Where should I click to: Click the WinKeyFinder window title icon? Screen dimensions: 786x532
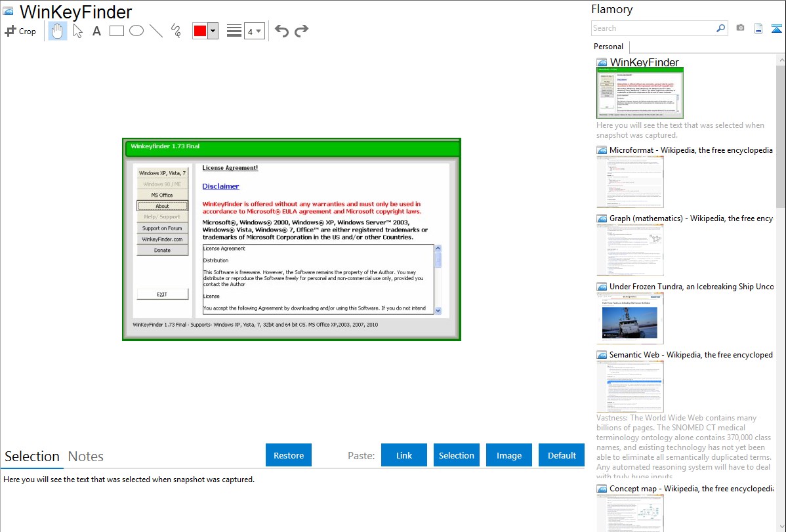(8, 11)
